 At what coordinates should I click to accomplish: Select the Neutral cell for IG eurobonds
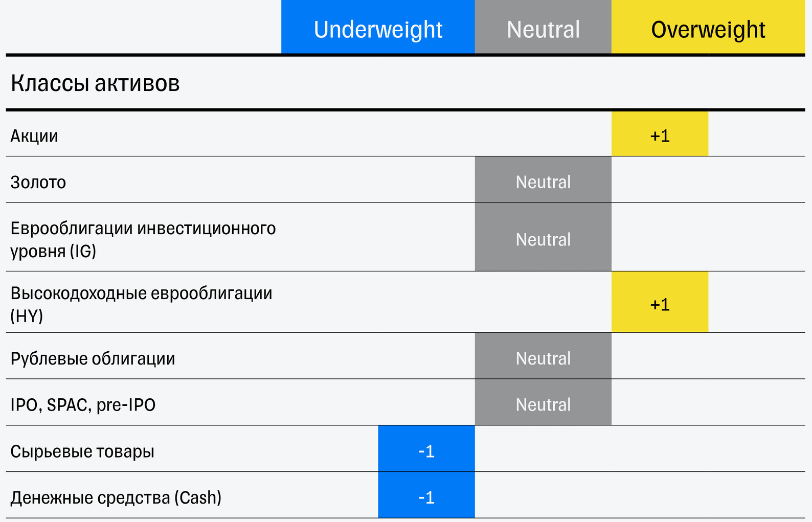point(543,239)
